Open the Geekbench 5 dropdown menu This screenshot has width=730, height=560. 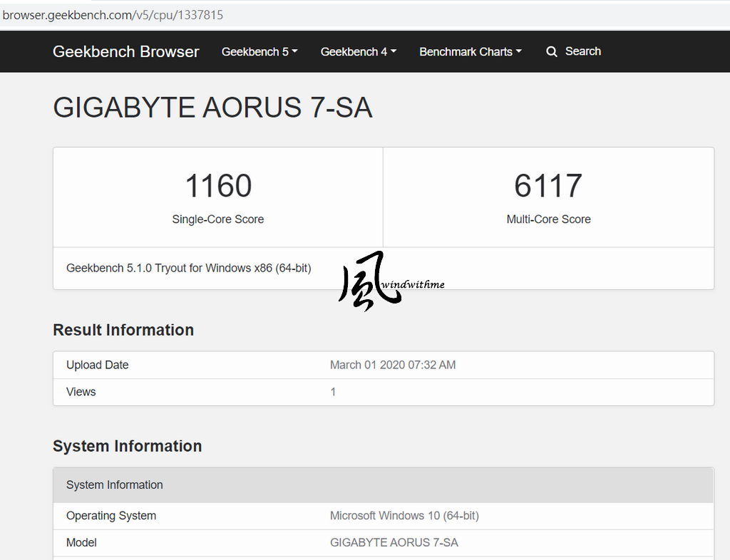(x=259, y=51)
